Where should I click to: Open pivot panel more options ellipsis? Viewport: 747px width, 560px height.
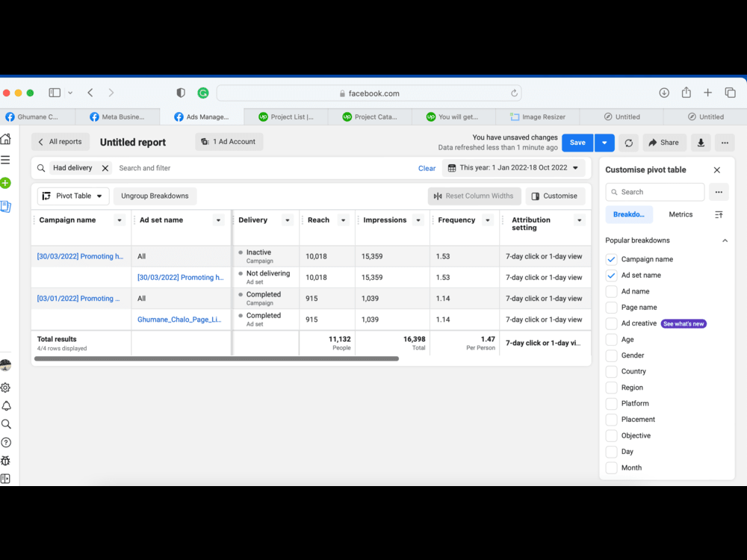coord(719,192)
